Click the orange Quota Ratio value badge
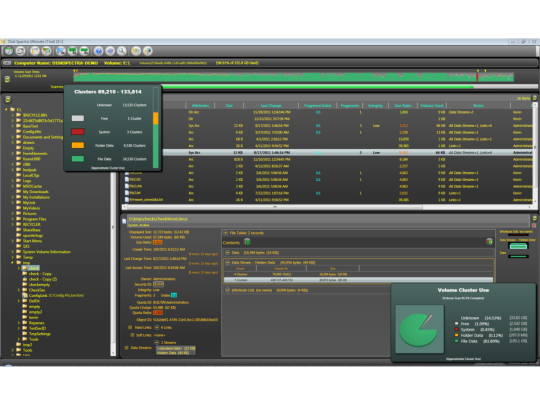Image resolution: width=540 pixels, height=405 pixels. pos(158,313)
